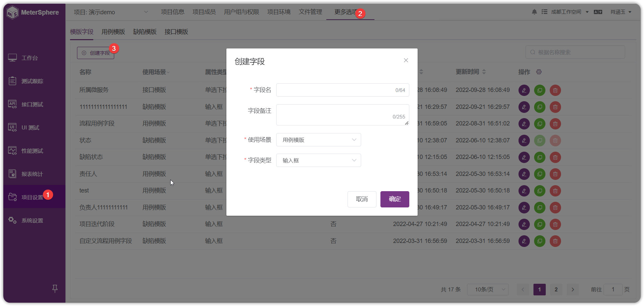Click the pin icon at sidebar bottom
The width and height of the screenshot is (644, 306).
[x=55, y=288]
